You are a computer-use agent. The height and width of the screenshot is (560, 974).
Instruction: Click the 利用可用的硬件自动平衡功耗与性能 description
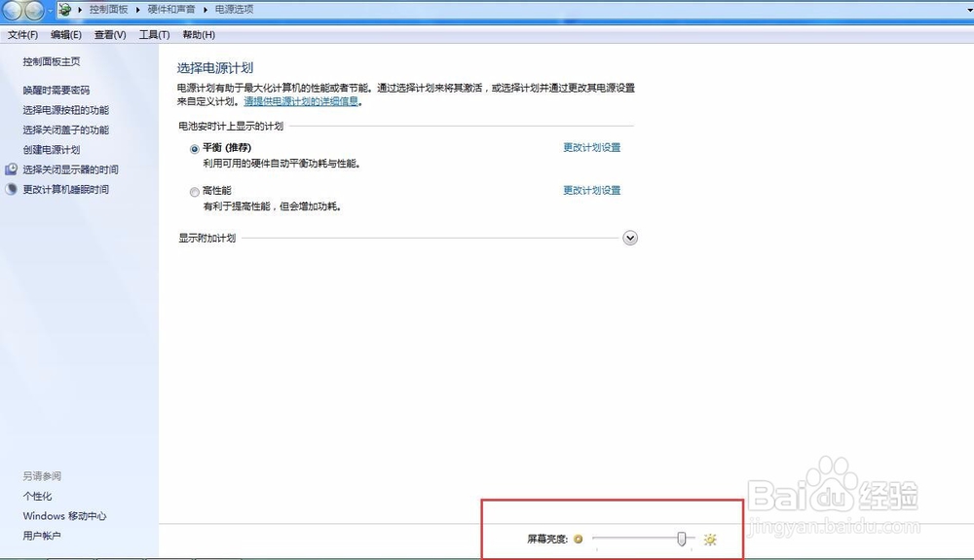pyautogui.click(x=281, y=164)
